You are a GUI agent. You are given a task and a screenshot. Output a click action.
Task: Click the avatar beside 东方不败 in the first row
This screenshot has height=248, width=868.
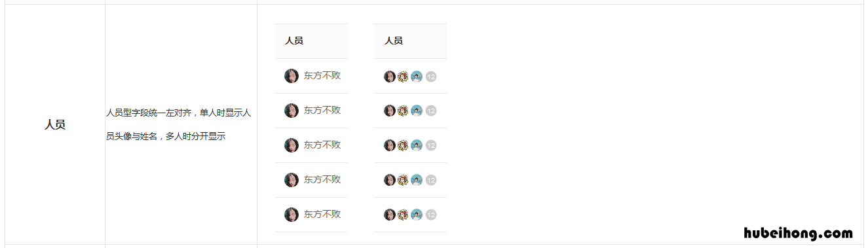pos(292,76)
